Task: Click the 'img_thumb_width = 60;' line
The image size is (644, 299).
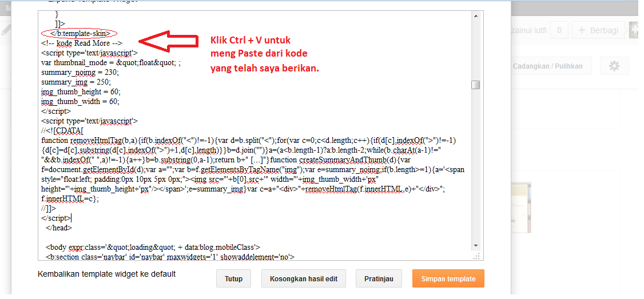Action: 81,101
